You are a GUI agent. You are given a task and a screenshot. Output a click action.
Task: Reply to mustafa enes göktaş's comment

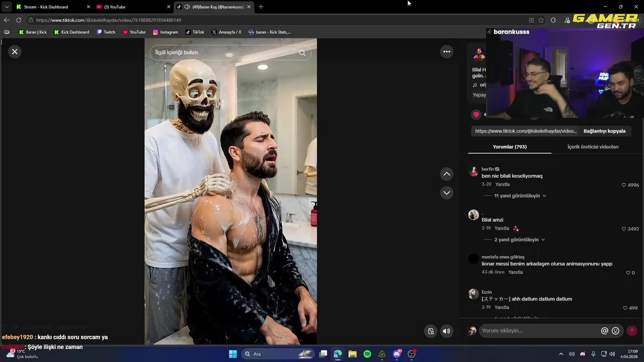516,272
